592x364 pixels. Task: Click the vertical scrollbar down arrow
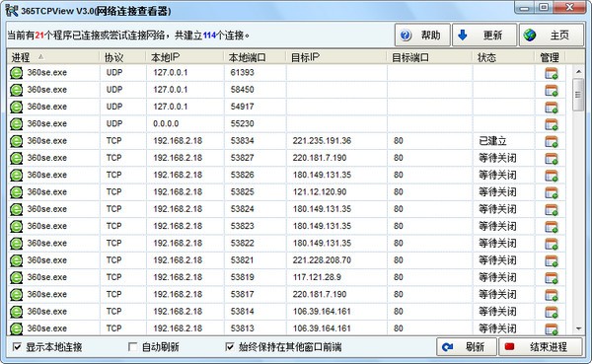tap(578, 328)
